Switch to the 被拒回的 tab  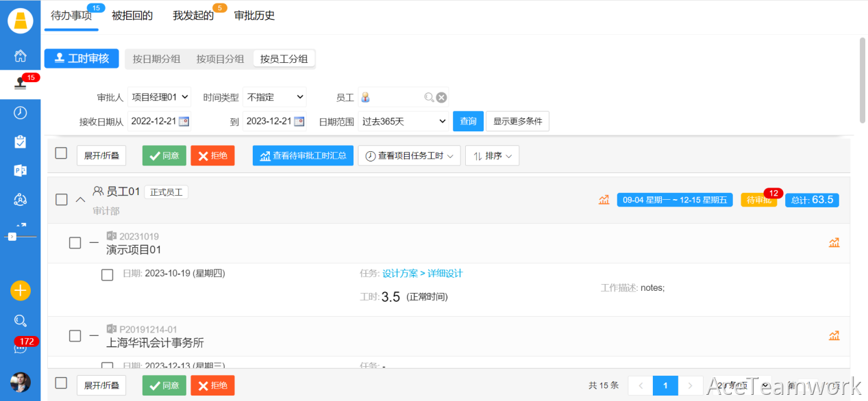[x=132, y=16]
